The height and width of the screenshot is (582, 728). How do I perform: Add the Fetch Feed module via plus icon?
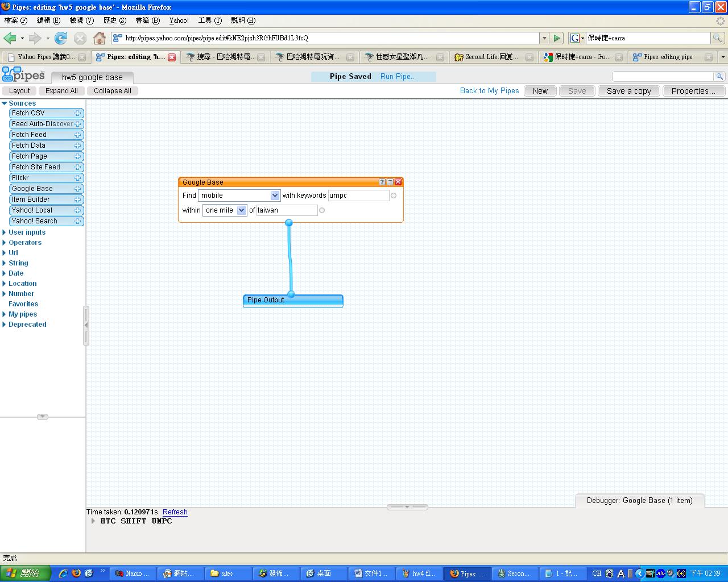(78, 135)
